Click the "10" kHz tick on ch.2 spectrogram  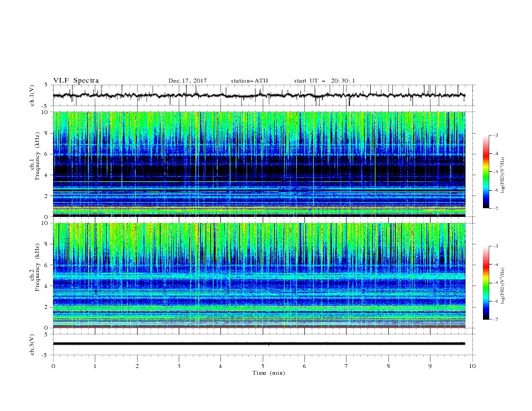tap(46, 223)
